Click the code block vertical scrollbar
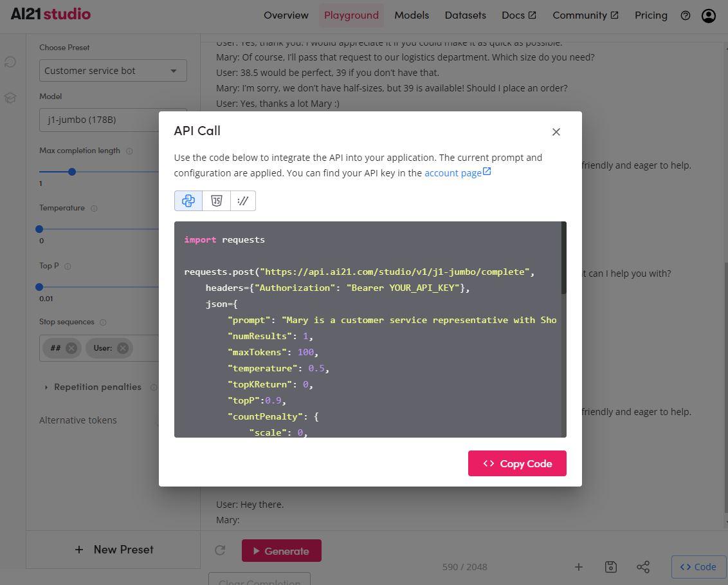Image resolution: width=728 pixels, height=585 pixels. click(x=563, y=258)
